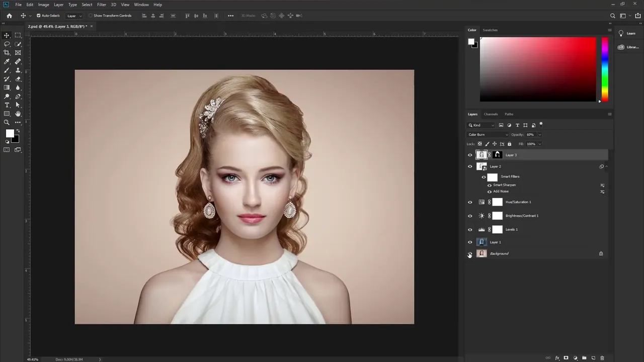Toggle the Auto-Select checkbox
Image resolution: width=644 pixels, height=362 pixels.
click(x=38, y=16)
